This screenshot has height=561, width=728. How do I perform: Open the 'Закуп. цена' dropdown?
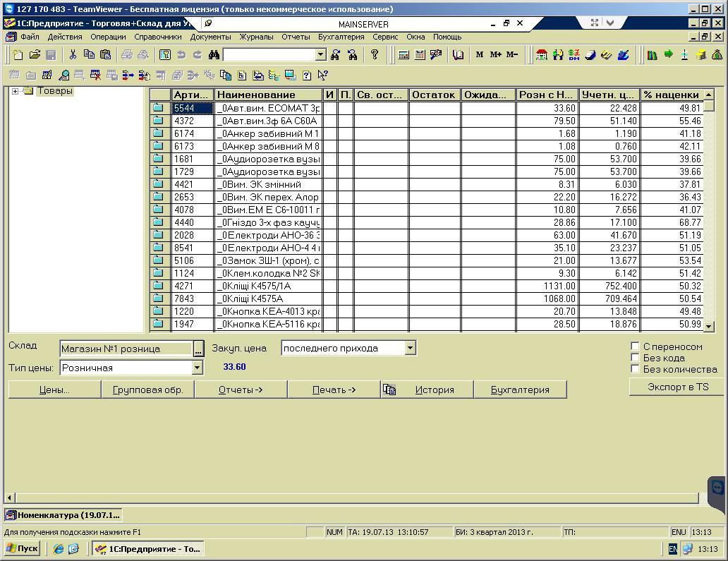pos(410,348)
